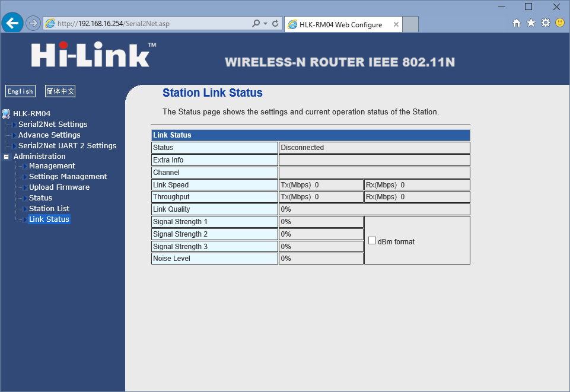Open browser Home page icon

[x=517, y=23]
